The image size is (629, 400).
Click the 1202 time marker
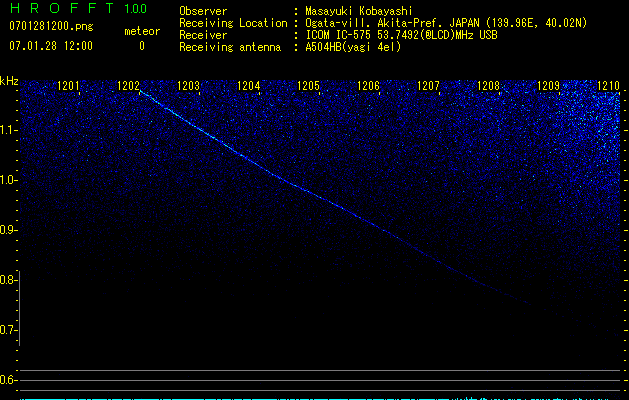128,85
